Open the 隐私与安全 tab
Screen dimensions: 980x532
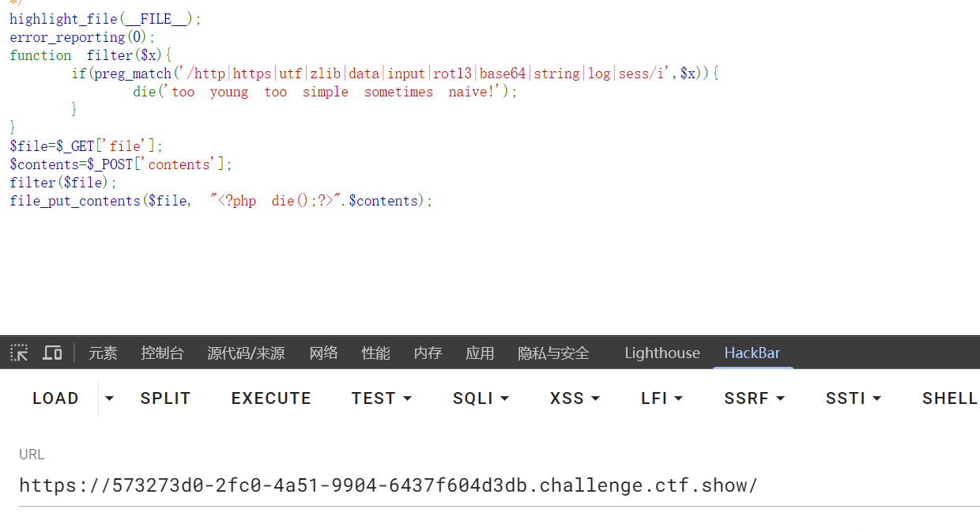pos(553,353)
